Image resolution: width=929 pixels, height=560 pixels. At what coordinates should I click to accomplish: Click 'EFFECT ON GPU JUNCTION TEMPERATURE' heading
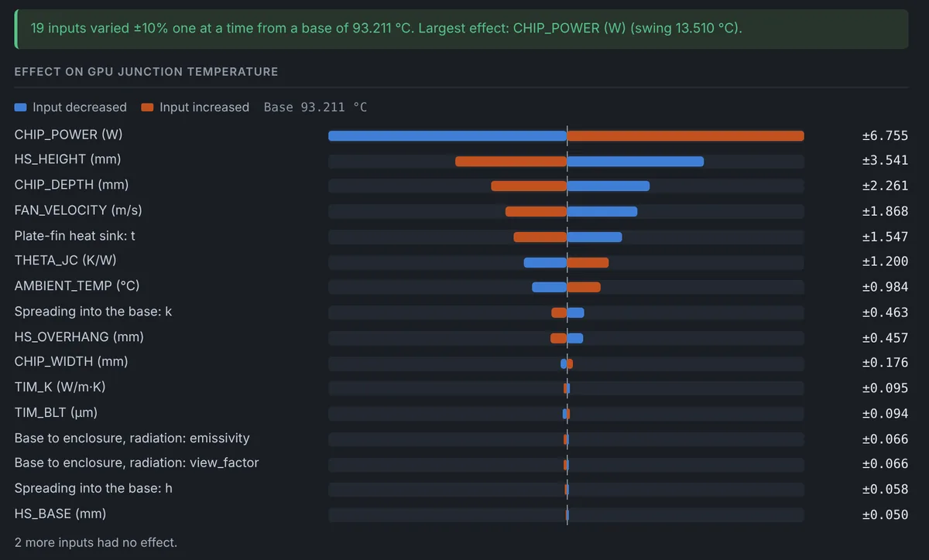coord(146,72)
